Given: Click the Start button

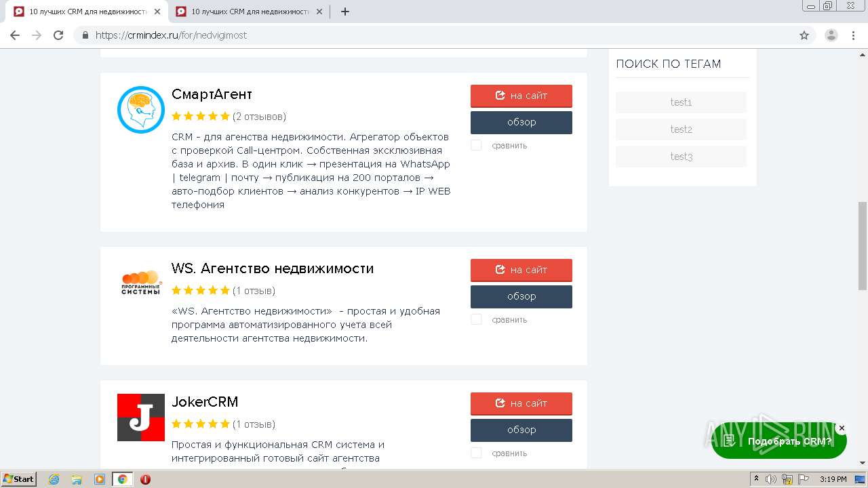Looking at the screenshot, I should pyautogui.click(x=19, y=479).
